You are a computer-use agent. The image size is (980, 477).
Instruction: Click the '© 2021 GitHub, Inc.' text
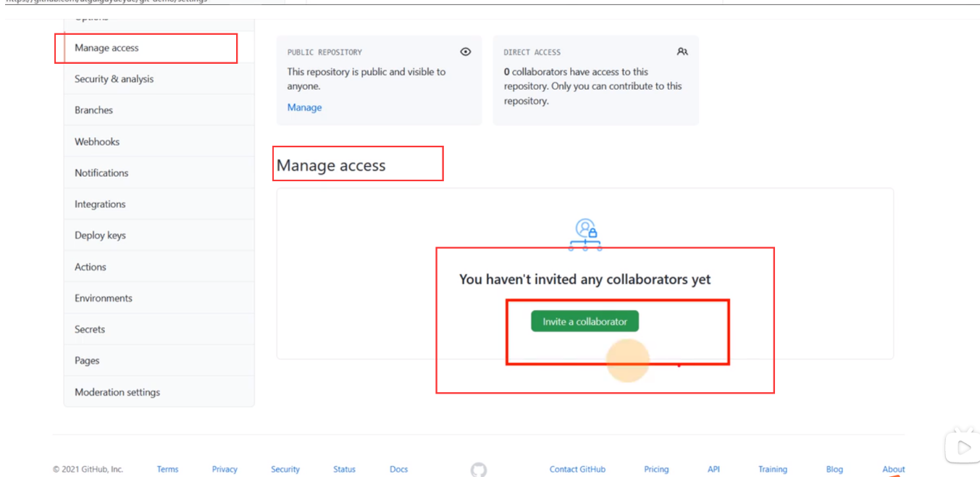(88, 469)
